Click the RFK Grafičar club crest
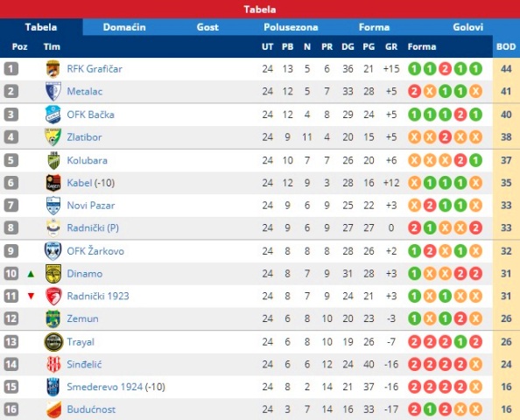 [x=53, y=69]
